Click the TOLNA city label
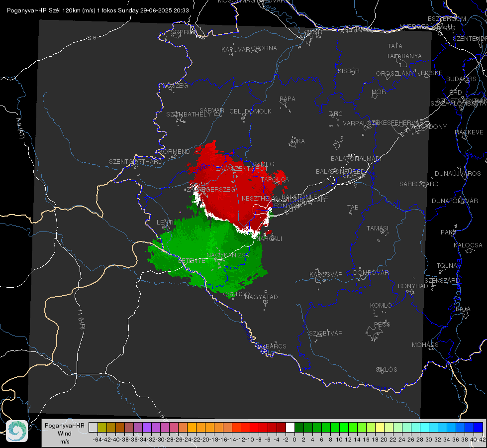The image size is (487, 448). tap(447, 266)
